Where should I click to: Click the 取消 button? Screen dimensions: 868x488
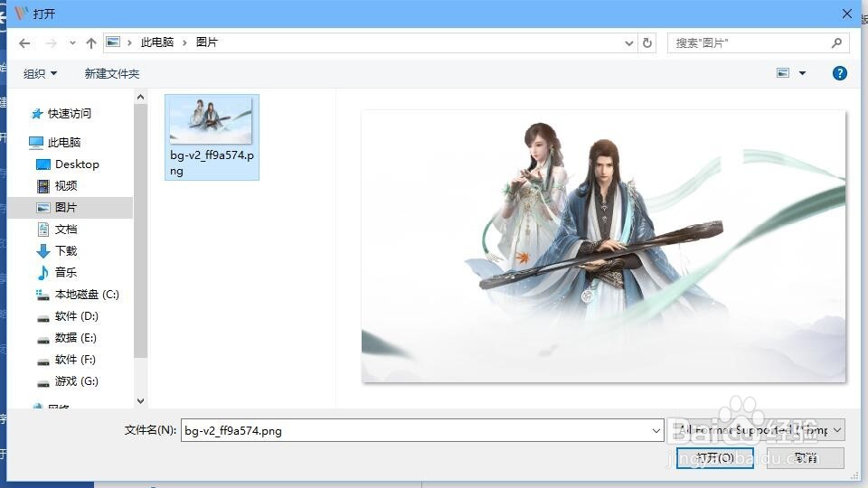tap(806, 457)
